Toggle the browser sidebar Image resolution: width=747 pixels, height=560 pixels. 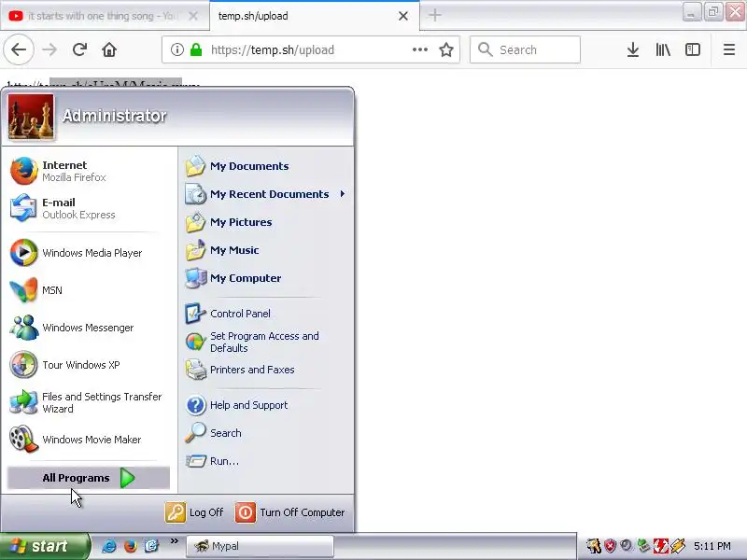click(x=693, y=49)
